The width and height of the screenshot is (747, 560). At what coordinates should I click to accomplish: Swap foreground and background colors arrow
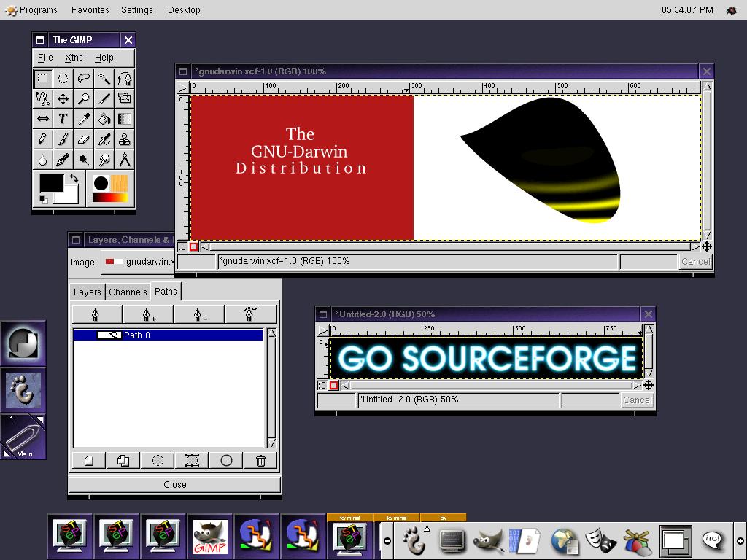74,179
